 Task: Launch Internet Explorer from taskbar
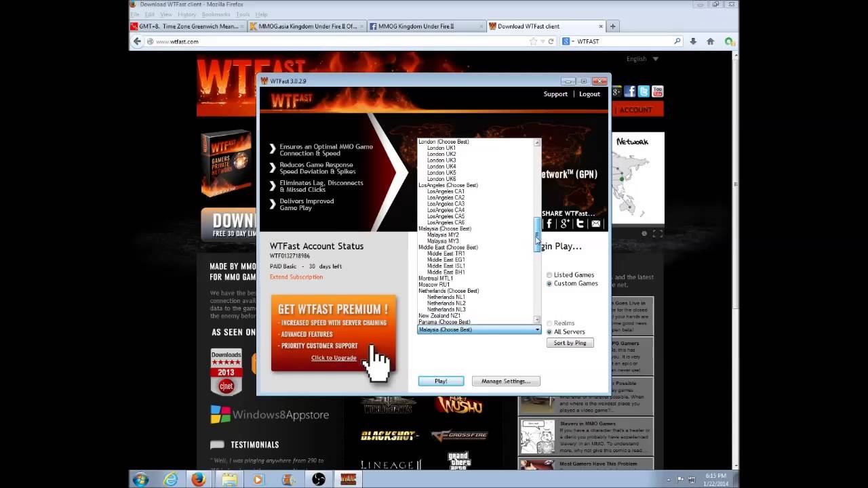tap(170, 480)
